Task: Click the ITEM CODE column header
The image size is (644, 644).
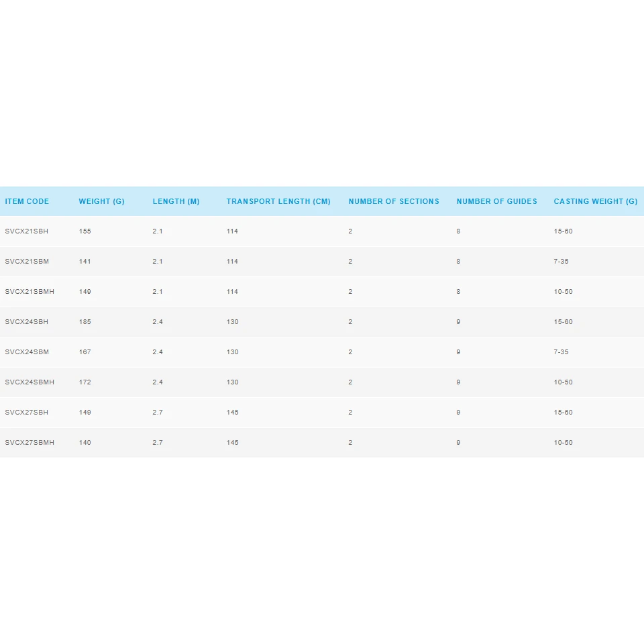Action: tap(27, 201)
